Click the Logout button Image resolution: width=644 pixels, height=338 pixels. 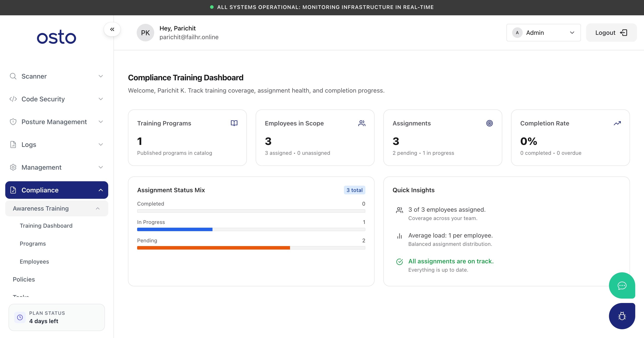(611, 33)
